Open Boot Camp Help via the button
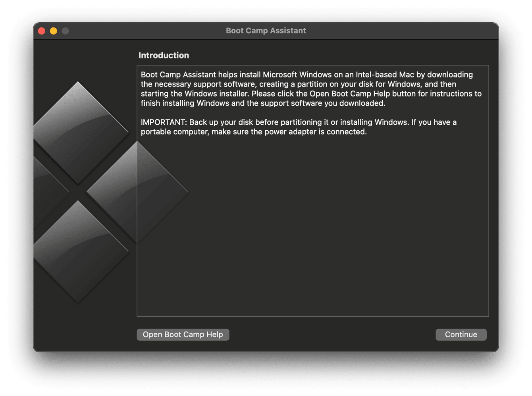This screenshot has height=396, width=532. click(x=183, y=334)
